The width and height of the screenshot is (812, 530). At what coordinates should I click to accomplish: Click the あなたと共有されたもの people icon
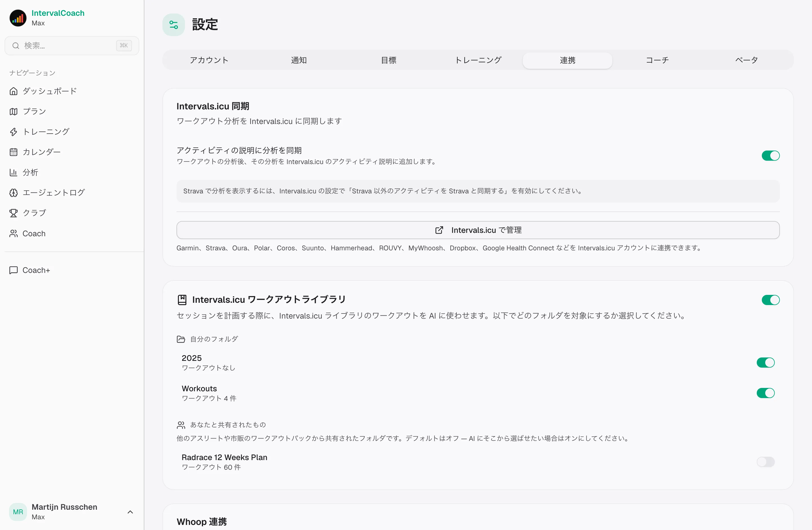tap(181, 425)
